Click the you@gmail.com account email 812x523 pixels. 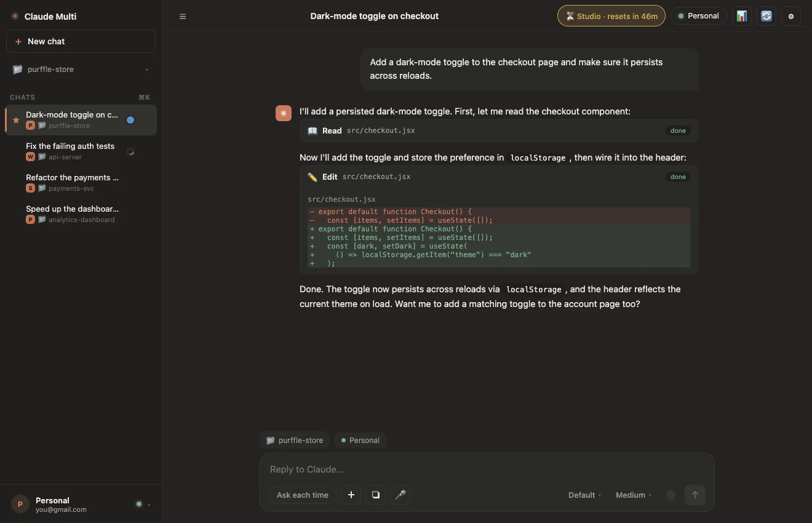coord(61,509)
